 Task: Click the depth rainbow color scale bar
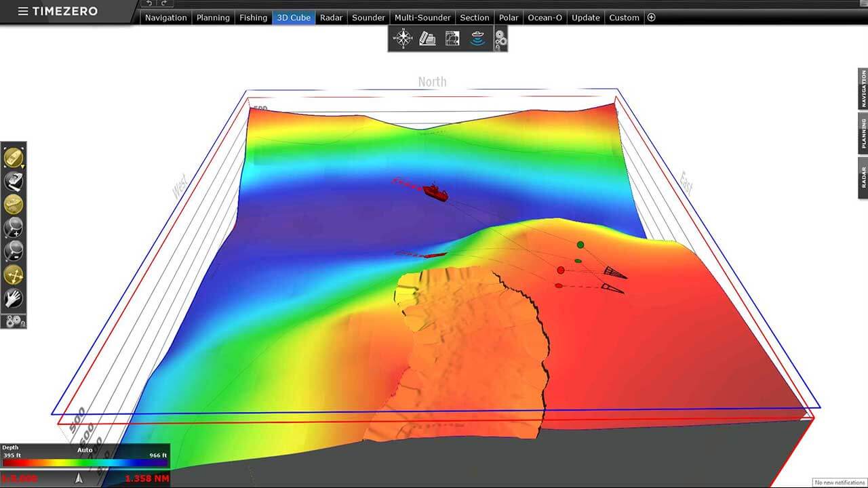[x=85, y=463]
